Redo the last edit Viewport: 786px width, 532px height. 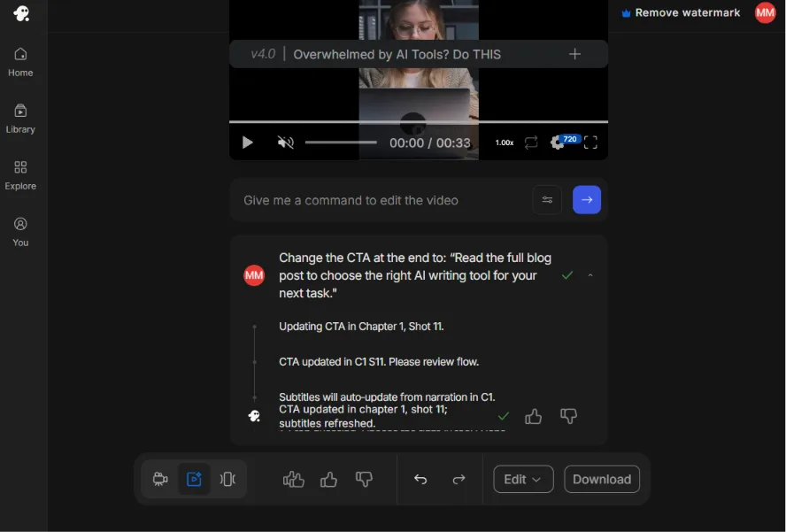point(458,480)
